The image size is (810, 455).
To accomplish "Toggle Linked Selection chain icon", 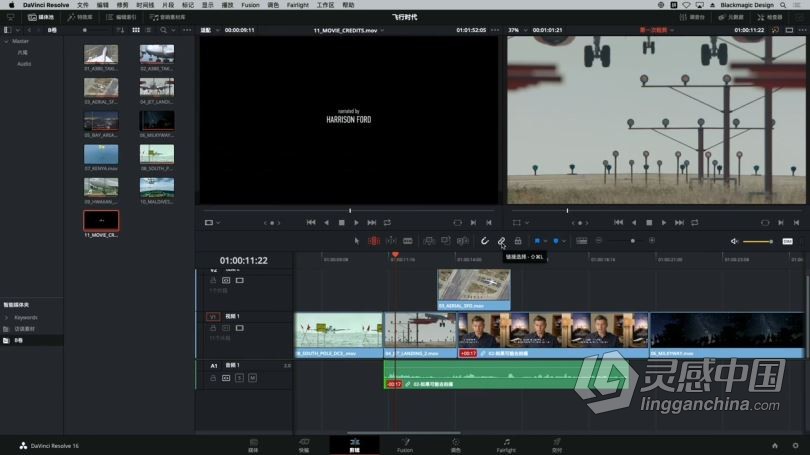I will click(x=501, y=241).
